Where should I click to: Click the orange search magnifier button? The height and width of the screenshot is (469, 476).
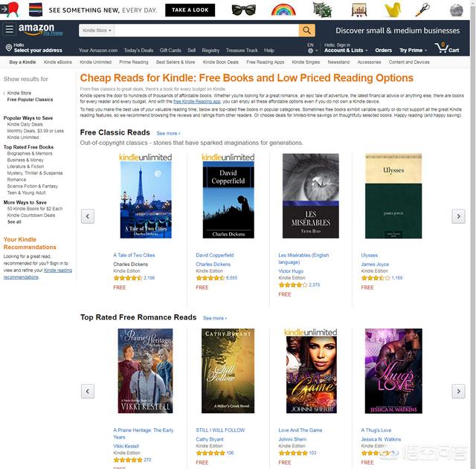[306, 30]
